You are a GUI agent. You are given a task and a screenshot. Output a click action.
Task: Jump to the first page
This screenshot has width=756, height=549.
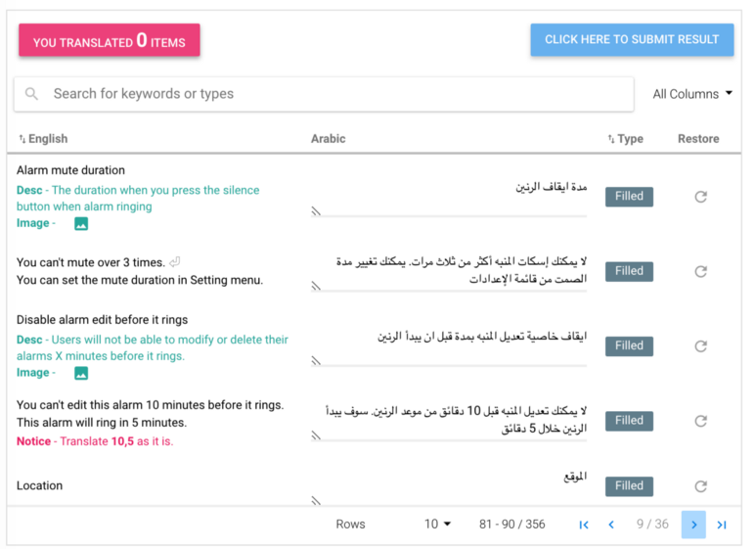[x=584, y=525]
